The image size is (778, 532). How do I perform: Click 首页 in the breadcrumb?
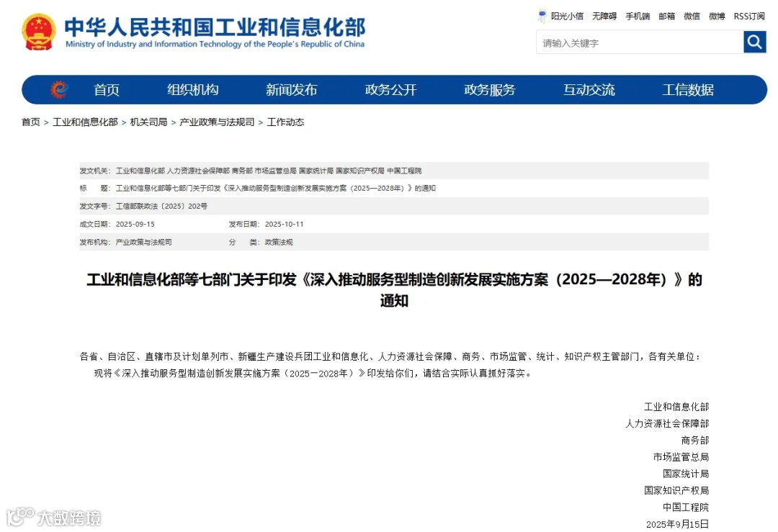(x=31, y=122)
